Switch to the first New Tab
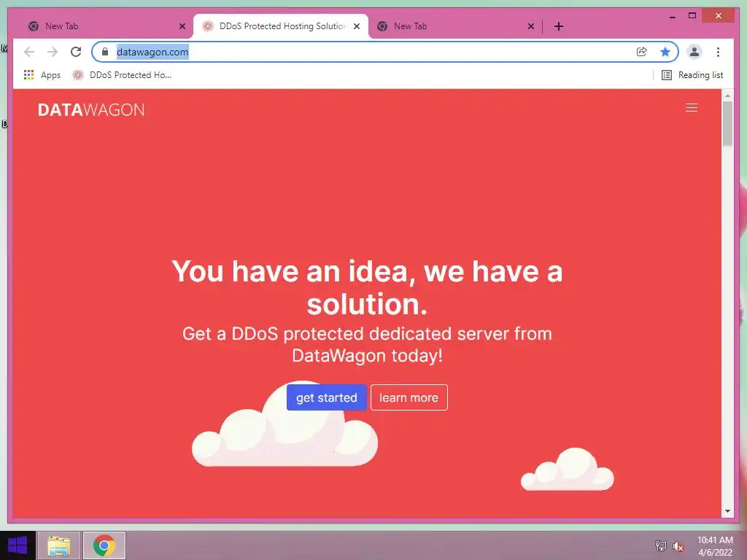 pyautogui.click(x=104, y=26)
